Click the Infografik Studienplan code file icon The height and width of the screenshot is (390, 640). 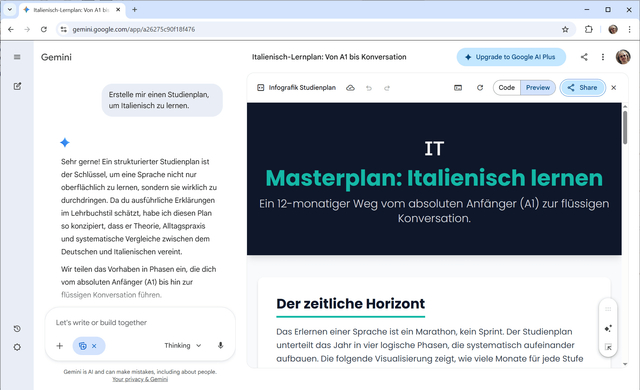coord(260,88)
